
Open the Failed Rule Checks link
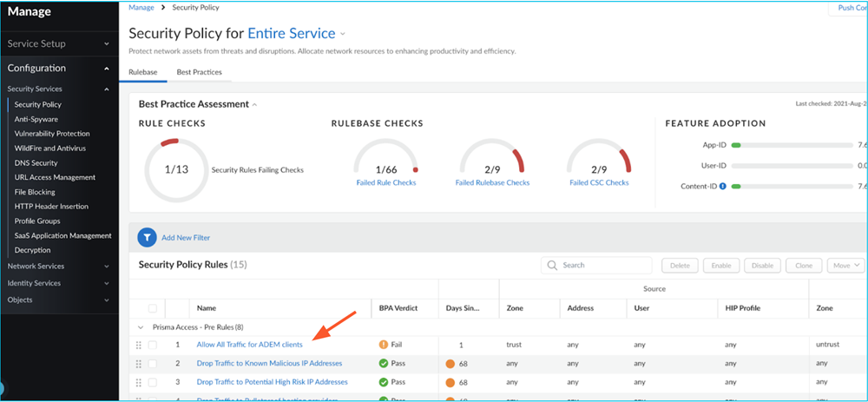click(386, 182)
